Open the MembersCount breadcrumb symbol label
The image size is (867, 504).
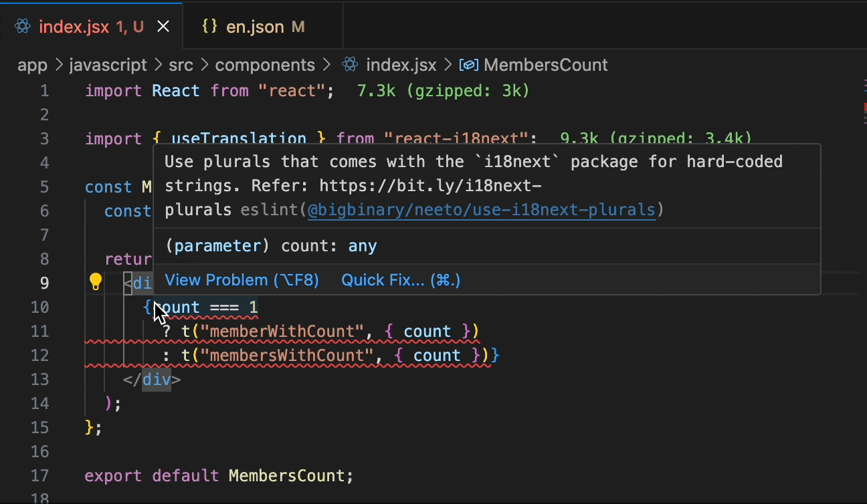545,65
